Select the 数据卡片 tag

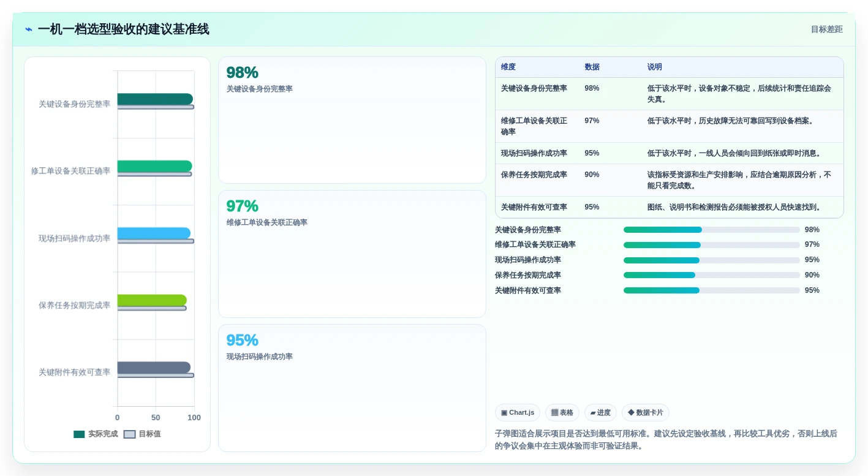tap(646, 413)
